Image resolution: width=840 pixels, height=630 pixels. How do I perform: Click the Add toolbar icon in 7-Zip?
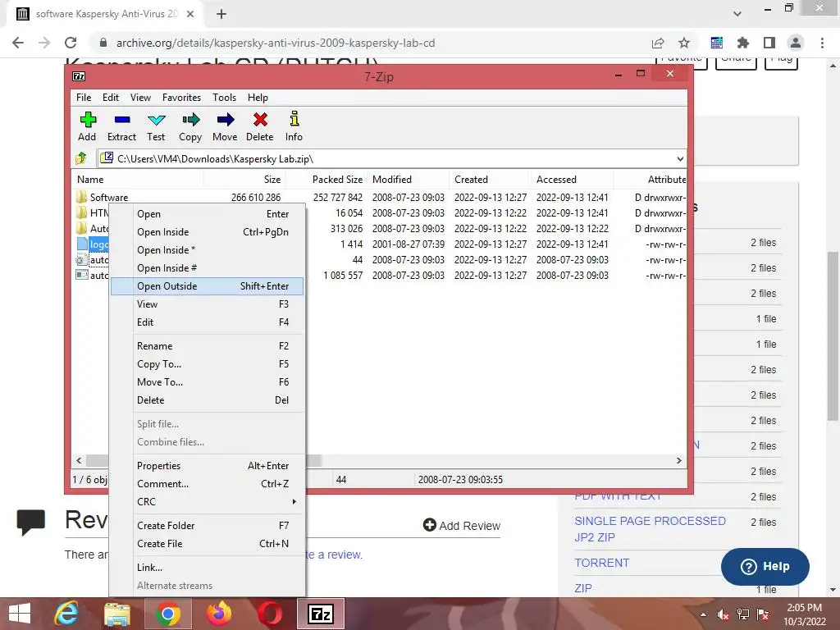pos(87,120)
